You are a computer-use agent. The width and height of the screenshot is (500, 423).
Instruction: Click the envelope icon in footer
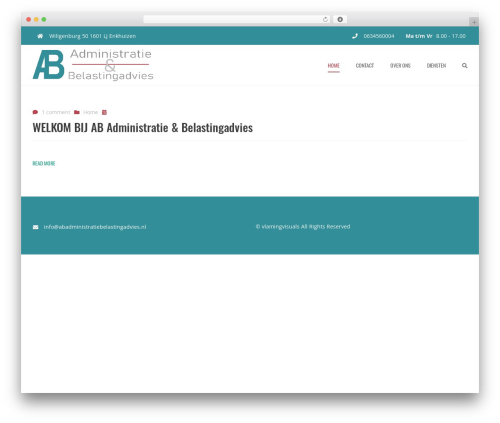[x=35, y=227]
